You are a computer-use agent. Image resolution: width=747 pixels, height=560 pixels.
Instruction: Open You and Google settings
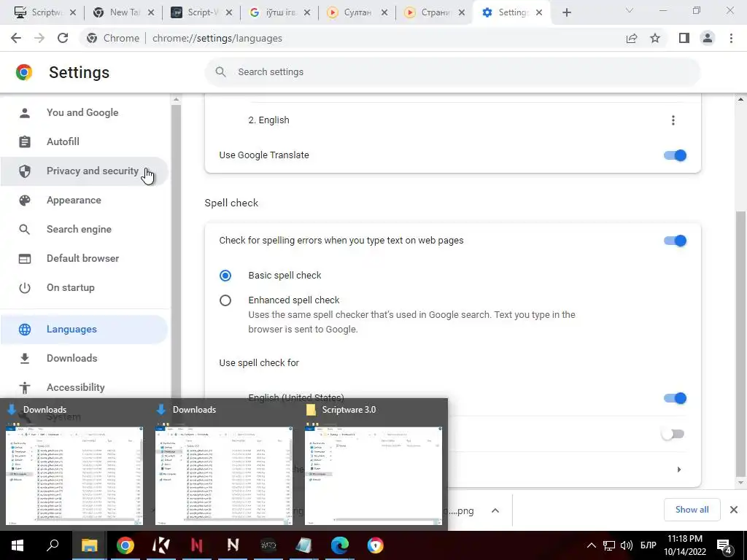(84, 112)
